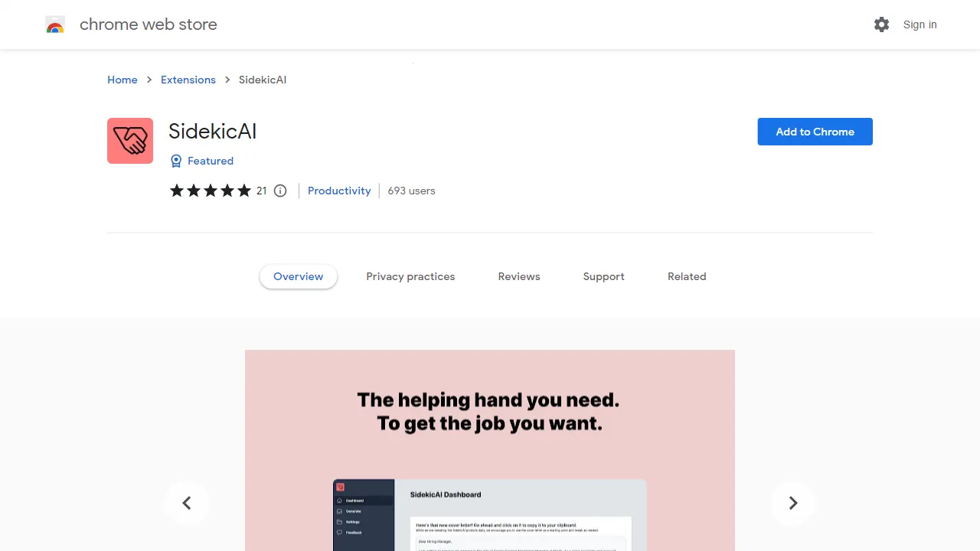Switch to the Overview tab

[299, 276]
